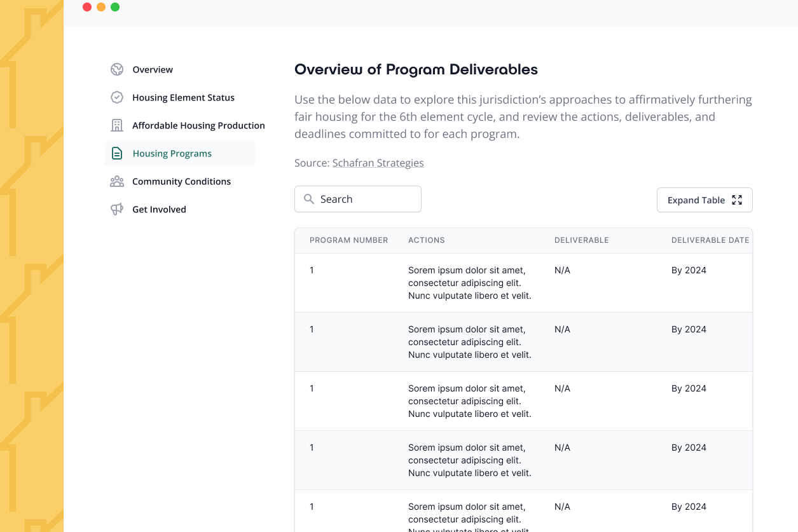798x532 pixels.
Task: Click the Affordable Housing Production building icon
Action: tap(116, 126)
